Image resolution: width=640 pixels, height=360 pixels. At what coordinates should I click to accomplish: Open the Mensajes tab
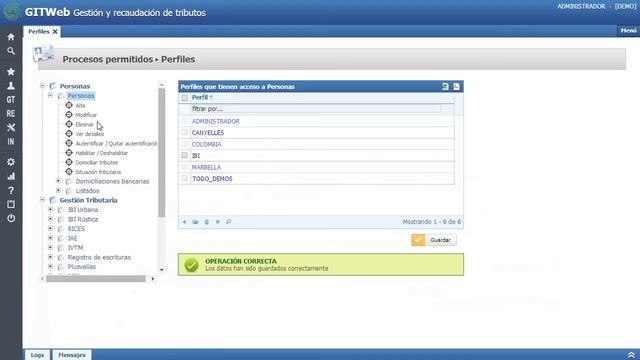click(72, 355)
